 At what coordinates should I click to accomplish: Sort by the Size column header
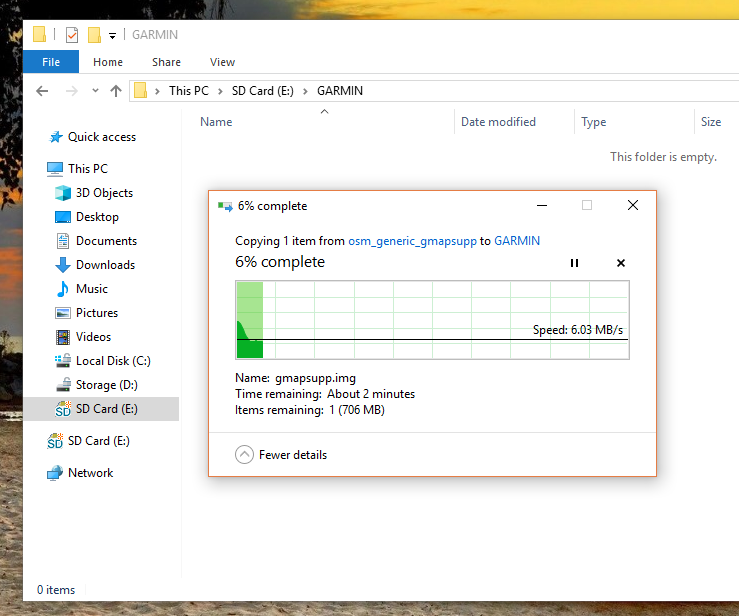(x=716, y=122)
